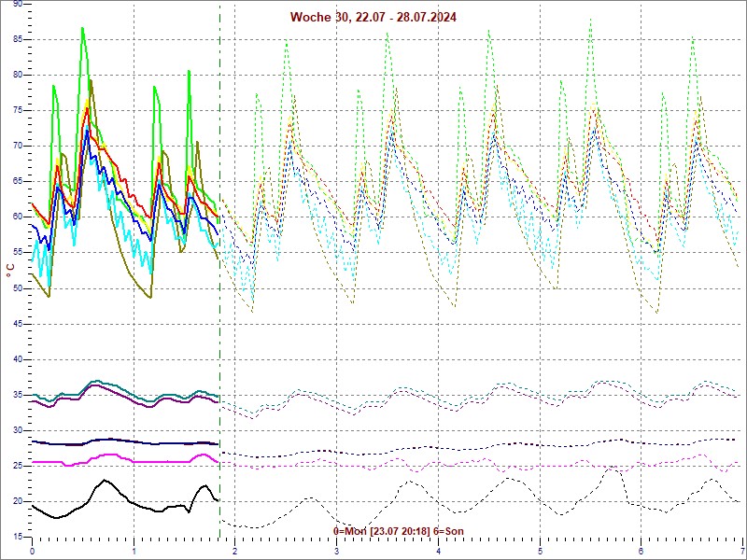
Task: Click the '75' tick label on y-axis
Action: pyautogui.click(x=18, y=111)
